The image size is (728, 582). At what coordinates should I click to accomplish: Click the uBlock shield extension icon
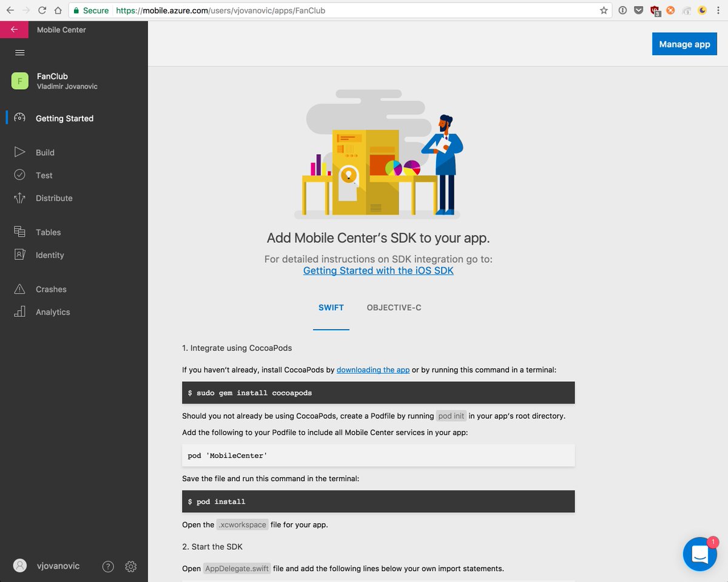click(655, 10)
